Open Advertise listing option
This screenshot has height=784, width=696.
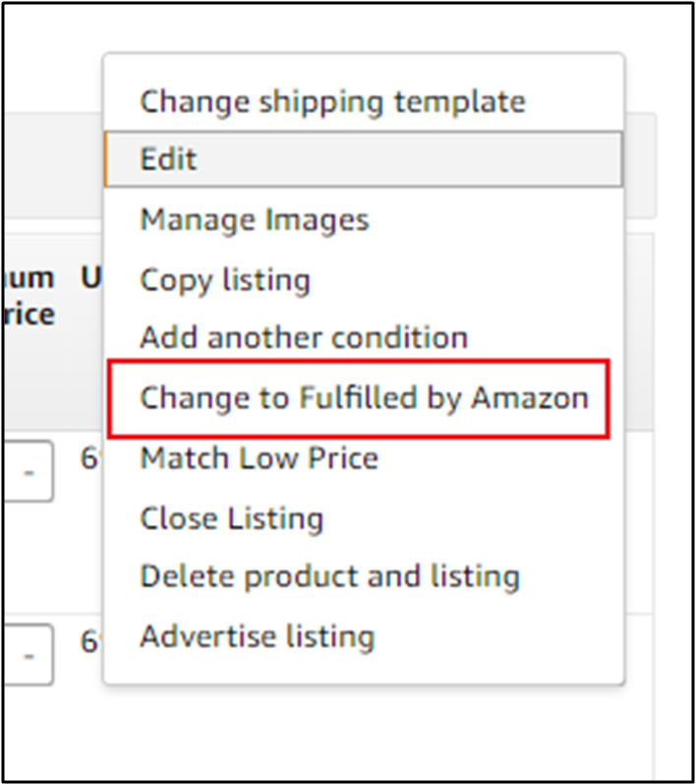[257, 636]
